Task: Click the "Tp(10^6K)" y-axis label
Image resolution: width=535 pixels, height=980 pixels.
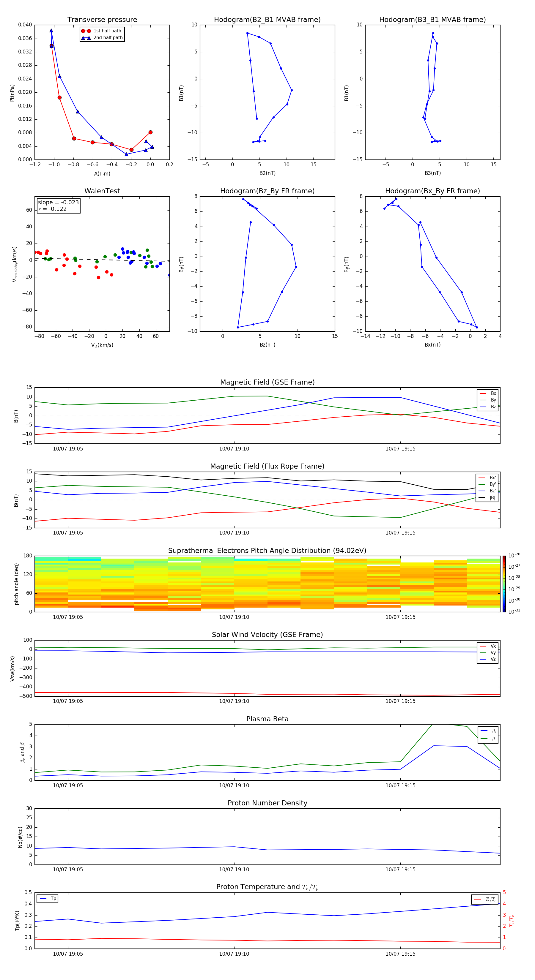Action: [x=17, y=921]
